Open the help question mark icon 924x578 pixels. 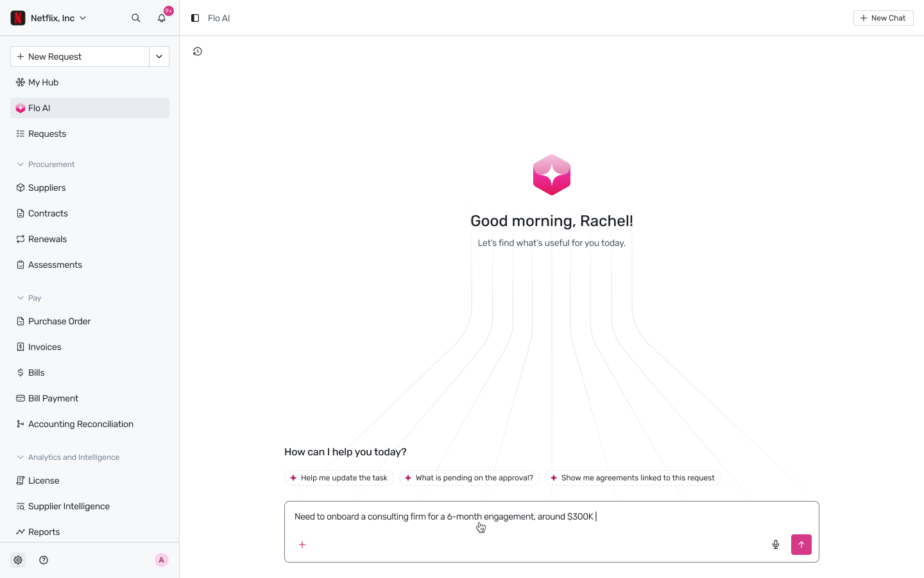point(44,560)
